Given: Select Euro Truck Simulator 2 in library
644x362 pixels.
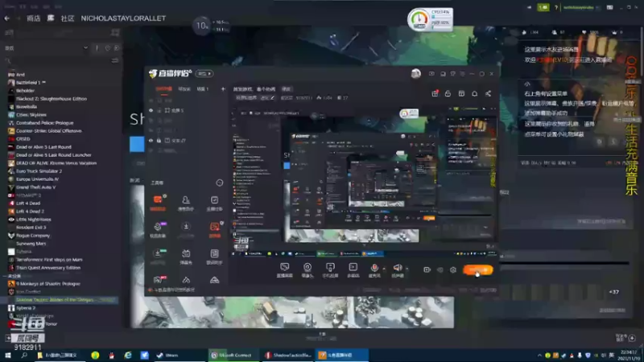Looking at the screenshot, I should [39, 171].
